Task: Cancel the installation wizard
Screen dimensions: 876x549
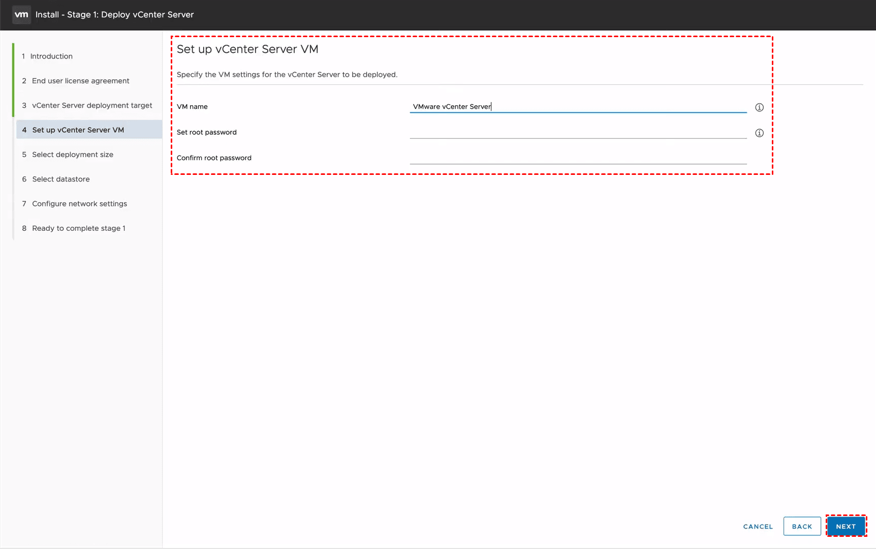Action: 758,526
